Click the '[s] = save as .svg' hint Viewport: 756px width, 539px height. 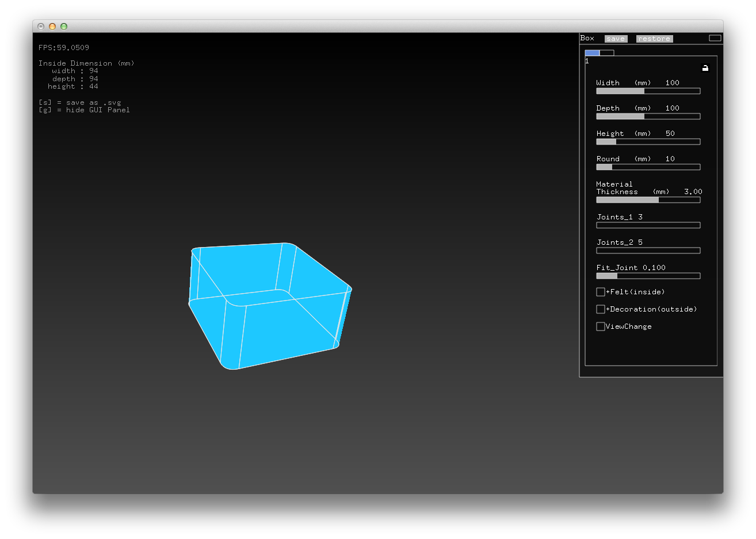[x=80, y=103]
